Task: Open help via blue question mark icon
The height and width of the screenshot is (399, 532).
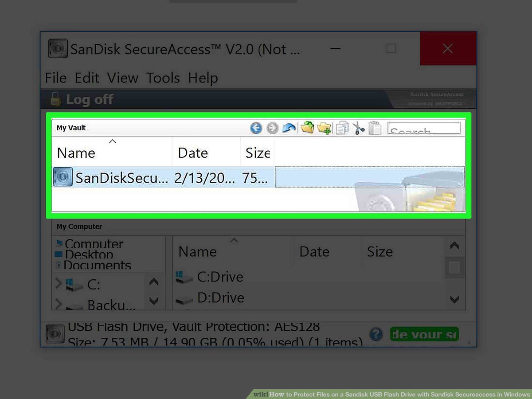Action: click(x=376, y=334)
